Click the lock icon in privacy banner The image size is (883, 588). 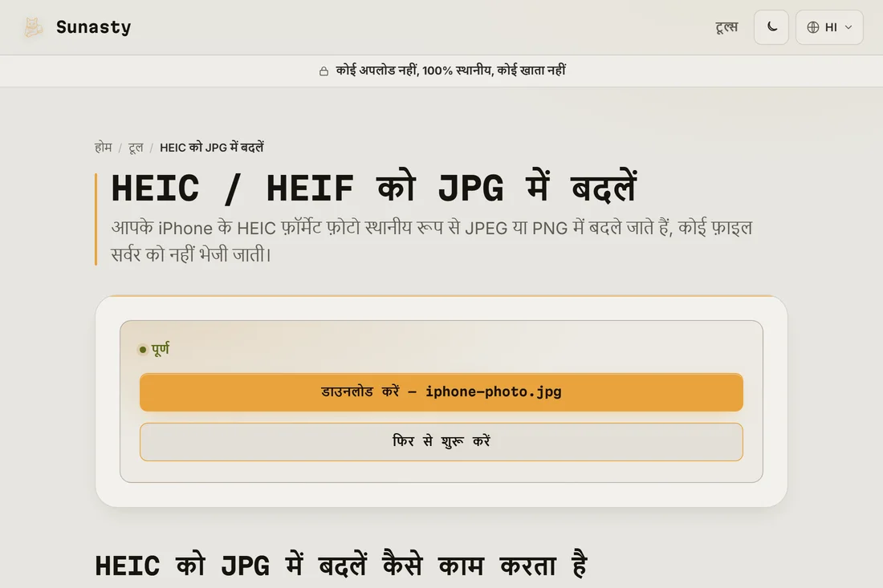(x=323, y=71)
